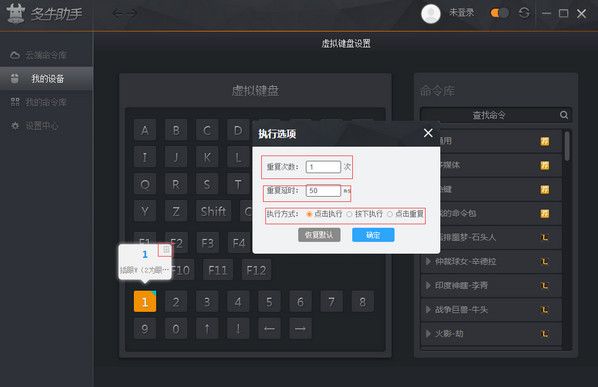This screenshot has width=598, height=387.
Task: Click the forward navigation arrow in header
Action: pos(132,13)
